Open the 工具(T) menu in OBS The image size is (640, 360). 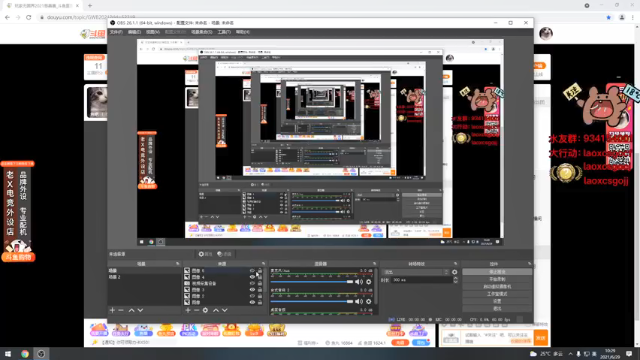pyautogui.click(x=224, y=32)
